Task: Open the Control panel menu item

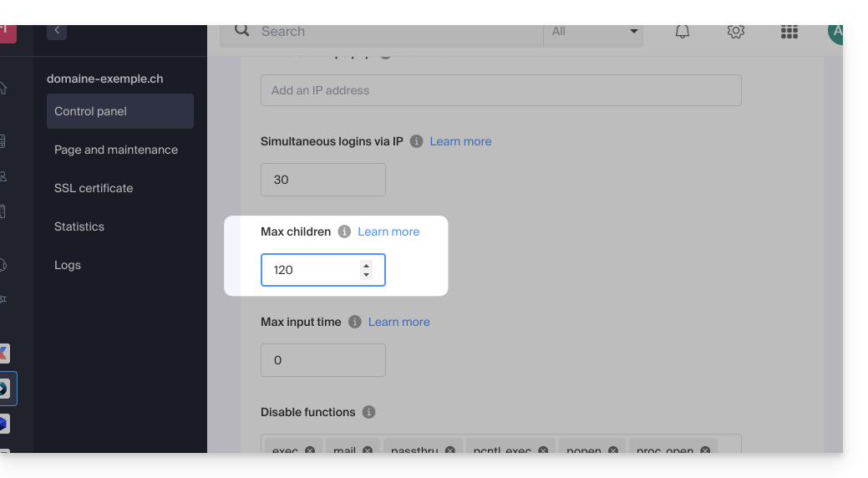Action: coord(119,111)
